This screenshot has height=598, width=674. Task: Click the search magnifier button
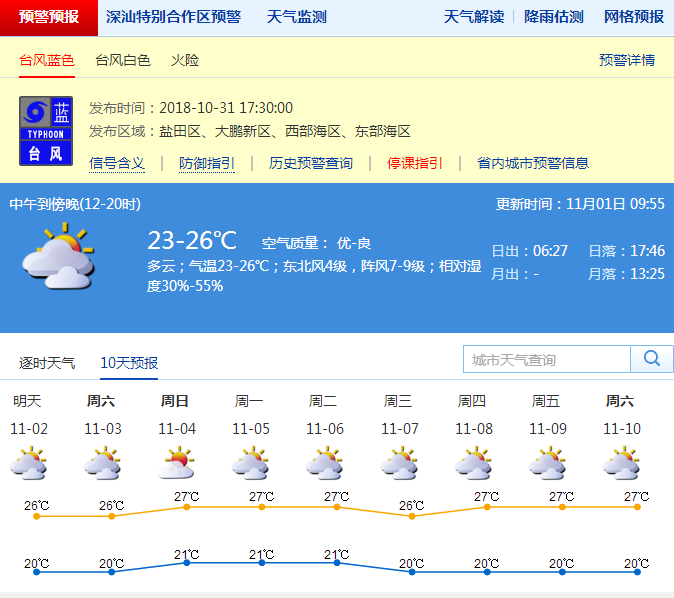click(652, 359)
